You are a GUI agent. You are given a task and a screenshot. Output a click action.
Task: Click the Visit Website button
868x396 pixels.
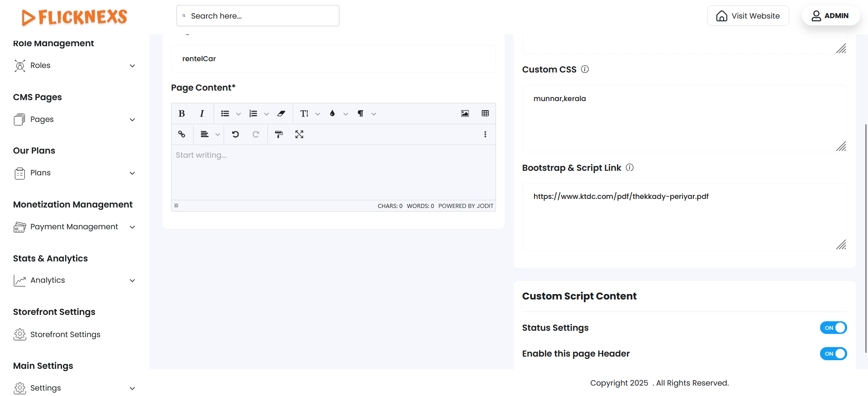(748, 16)
